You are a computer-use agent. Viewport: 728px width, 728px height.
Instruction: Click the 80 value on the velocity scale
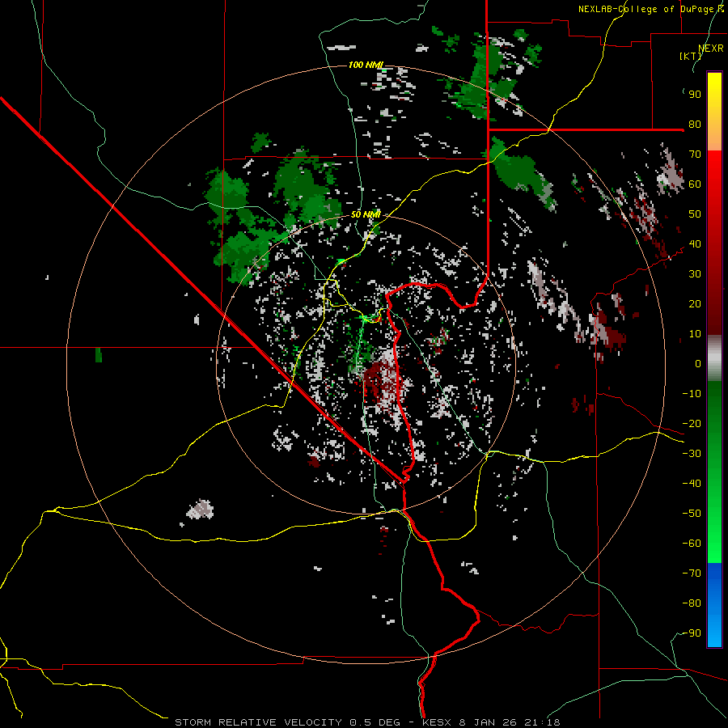[695, 125]
